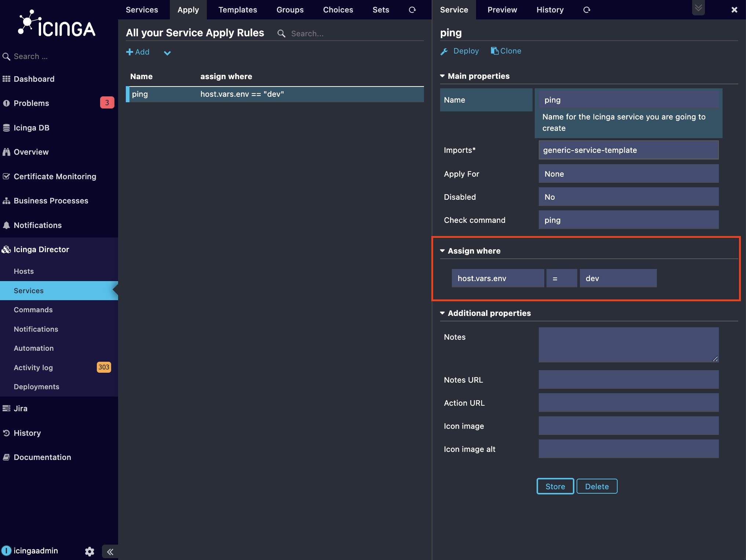The width and height of the screenshot is (746, 560).
Task: Edit Imports field generic-service-template
Action: pyautogui.click(x=629, y=150)
